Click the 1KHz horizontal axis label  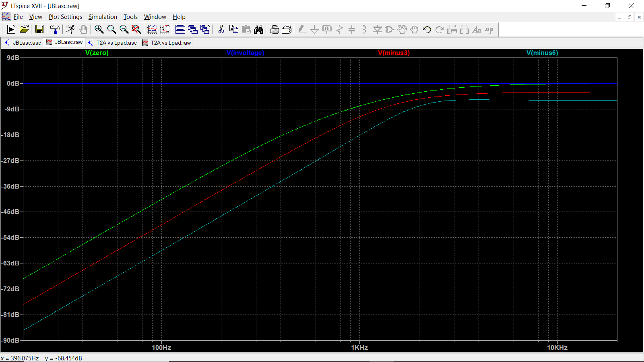click(359, 348)
